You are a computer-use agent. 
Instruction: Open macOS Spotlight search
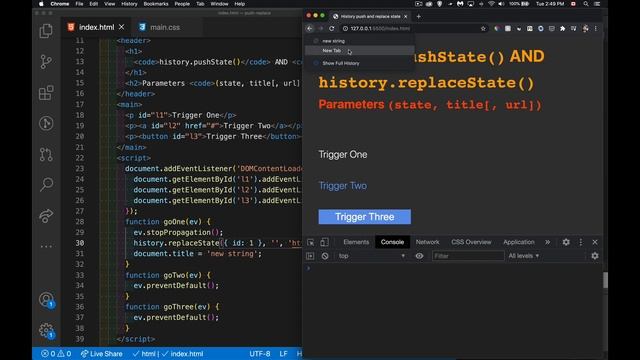click(586, 4)
